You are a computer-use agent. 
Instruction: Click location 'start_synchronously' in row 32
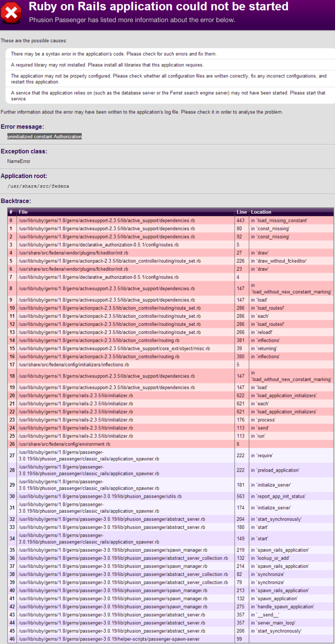pyautogui.click(x=276, y=519)
